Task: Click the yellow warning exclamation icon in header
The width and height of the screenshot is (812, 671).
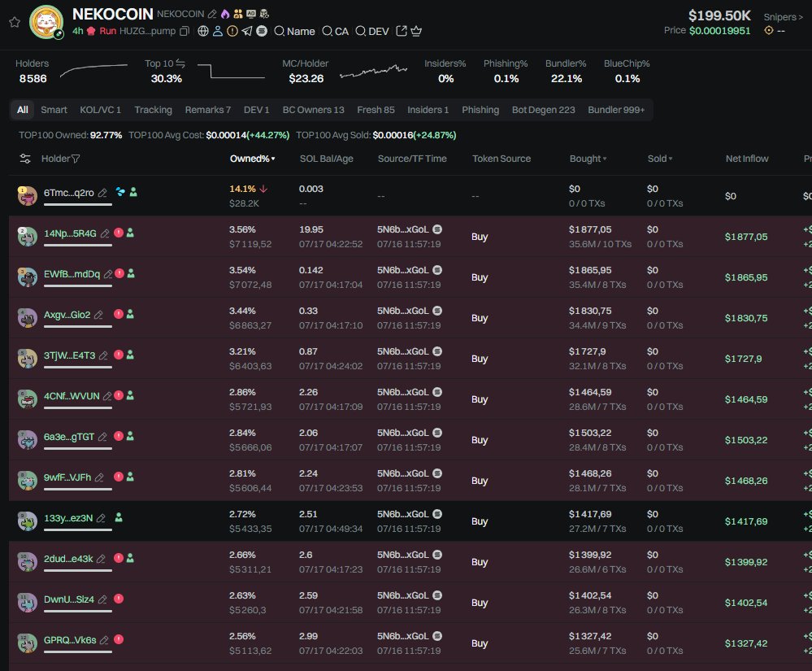Action: [x=232, y=31]
